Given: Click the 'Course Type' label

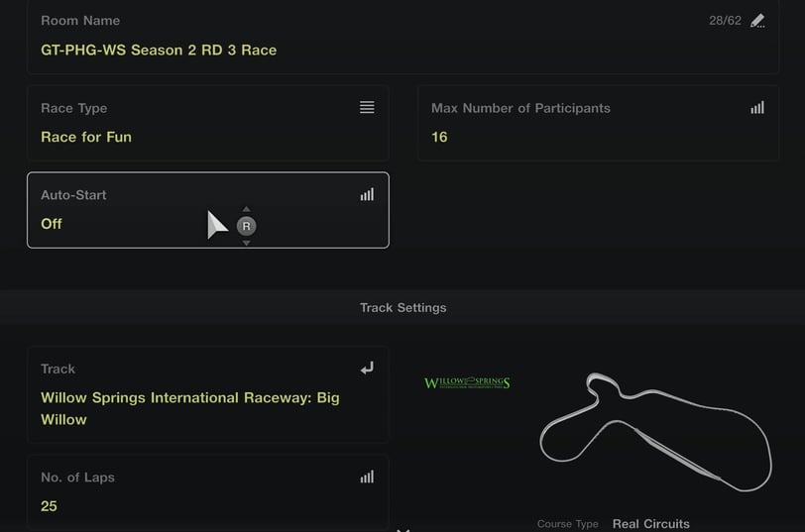Looking at the screenshot, I should (x=568, y=524).
